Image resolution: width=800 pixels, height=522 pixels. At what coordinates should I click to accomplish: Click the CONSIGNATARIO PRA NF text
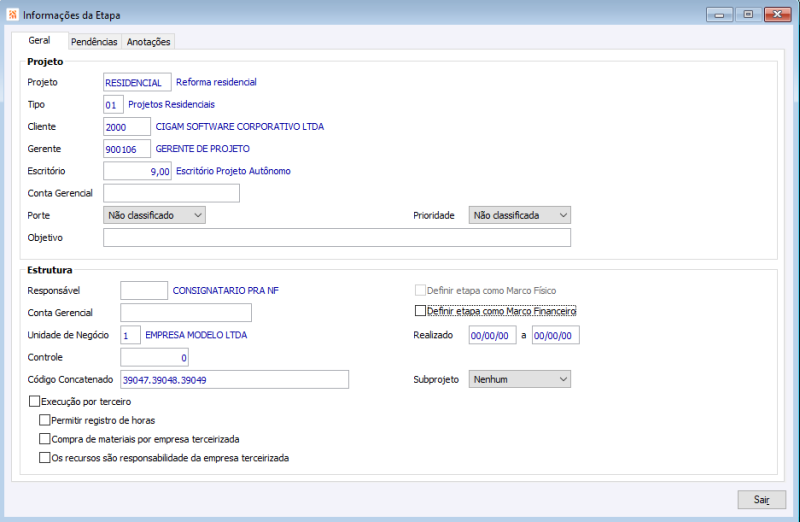pos(226,290)
